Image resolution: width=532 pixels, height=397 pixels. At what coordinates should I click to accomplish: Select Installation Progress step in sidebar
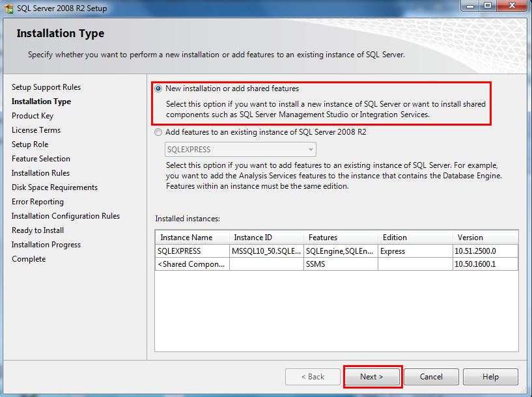46,245
